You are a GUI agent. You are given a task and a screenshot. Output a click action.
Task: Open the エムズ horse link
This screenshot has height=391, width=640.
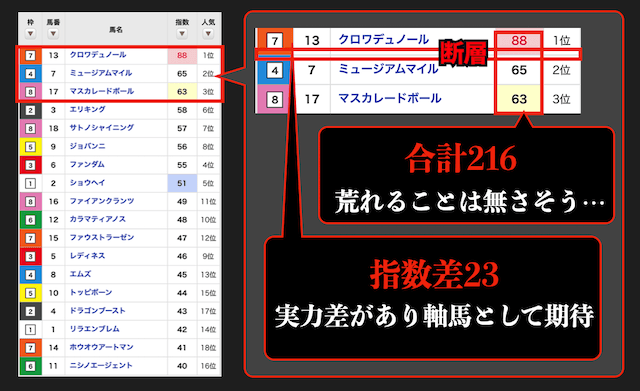click(x=80, y=274)
